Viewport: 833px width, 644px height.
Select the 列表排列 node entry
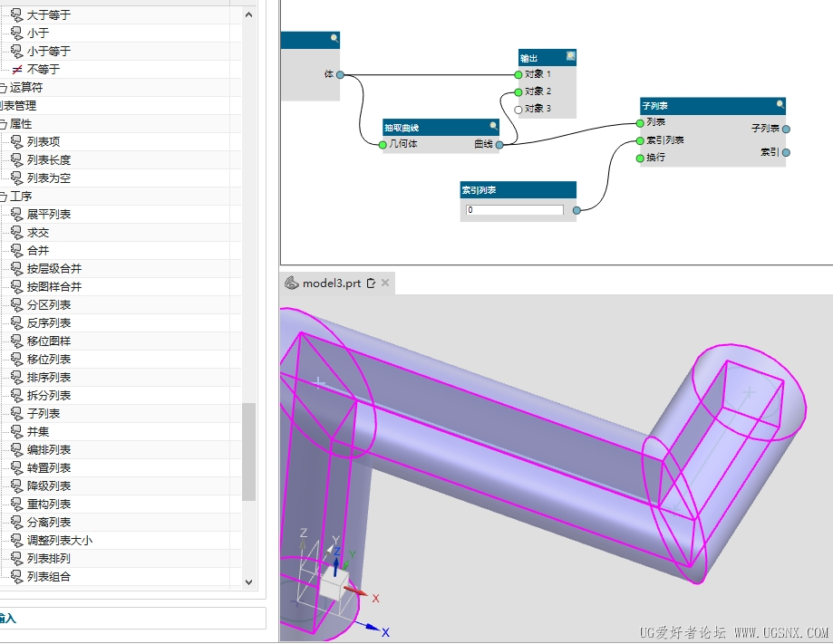coord(49,559)
